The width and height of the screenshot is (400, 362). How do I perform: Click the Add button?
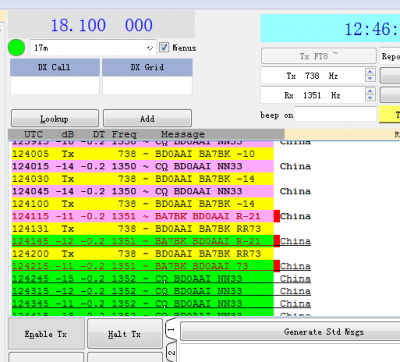[x=147, y=118]
